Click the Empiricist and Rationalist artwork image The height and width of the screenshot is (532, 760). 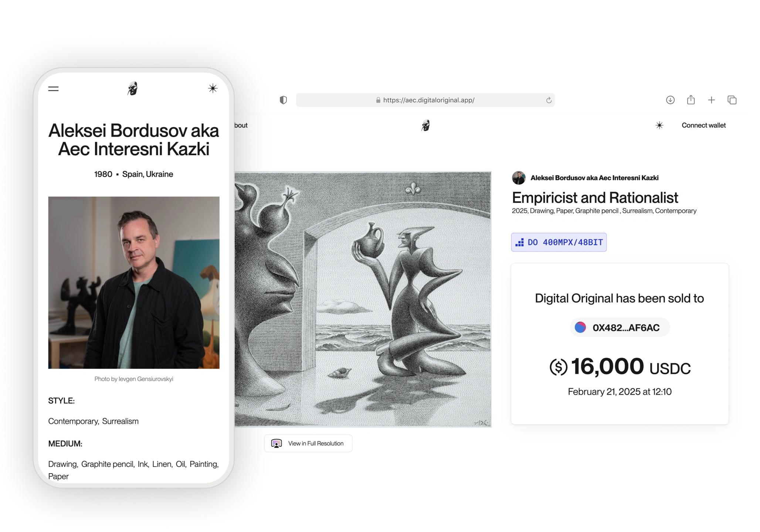point(363,299)
